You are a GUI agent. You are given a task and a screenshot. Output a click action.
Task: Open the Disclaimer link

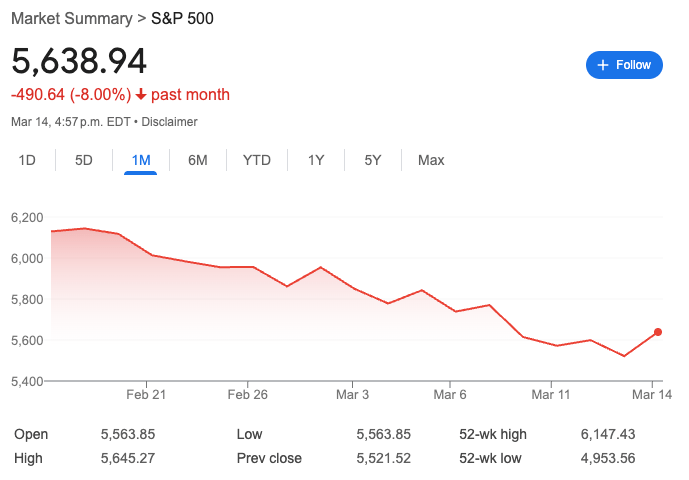(169, 122)
